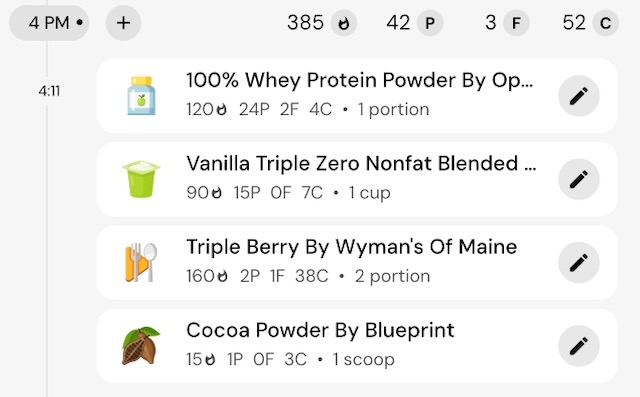This screenshot has width=640, height=397.
Task: Edit the Vanilla Triple Zero yogurt entry
Action: 579,179
